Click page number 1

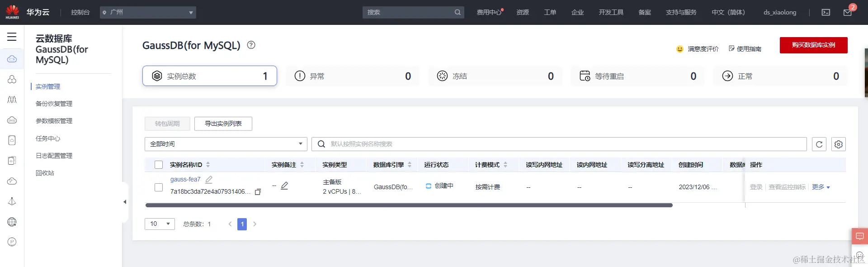tap(242, 224)
